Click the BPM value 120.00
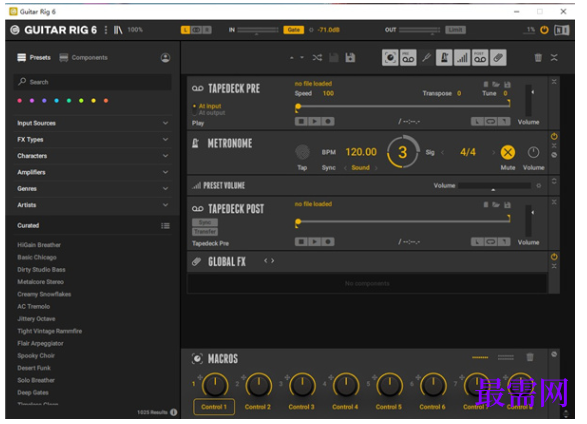The image size is (587, 424). 361,152
